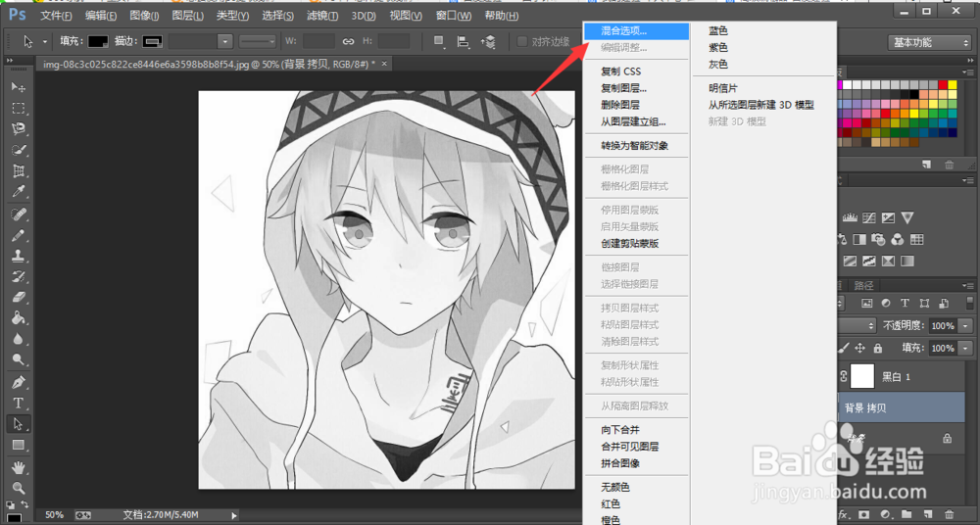Select the Zoom tool
Viewport: 980px width, 525px height.
[18, 488]
